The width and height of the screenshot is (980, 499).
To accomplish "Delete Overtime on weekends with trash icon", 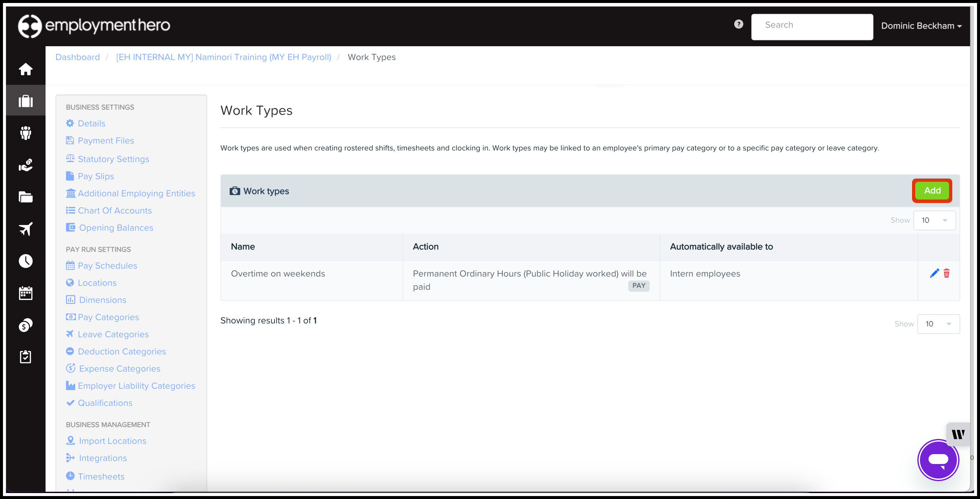I will [947, 273].
